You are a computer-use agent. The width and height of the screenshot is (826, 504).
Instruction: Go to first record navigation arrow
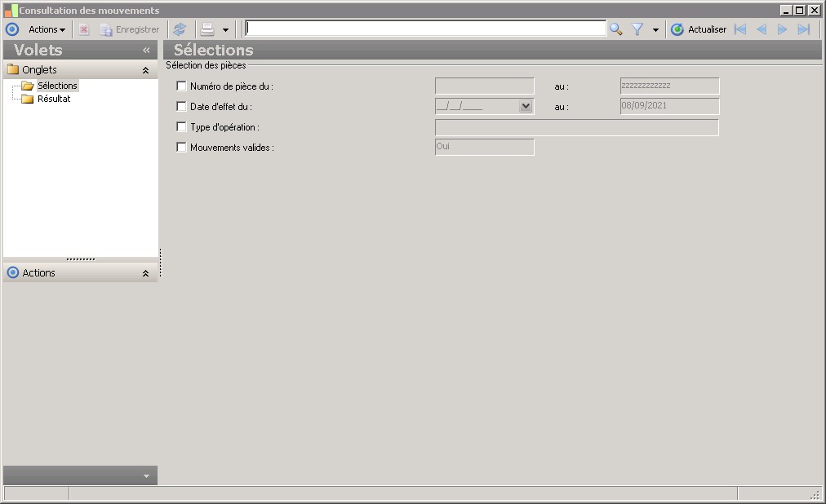click(x=740, y=29)
